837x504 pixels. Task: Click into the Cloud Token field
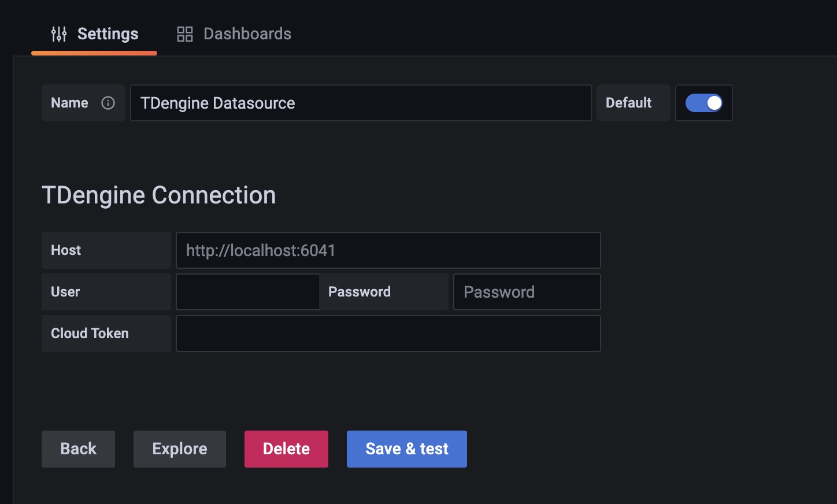388,333
